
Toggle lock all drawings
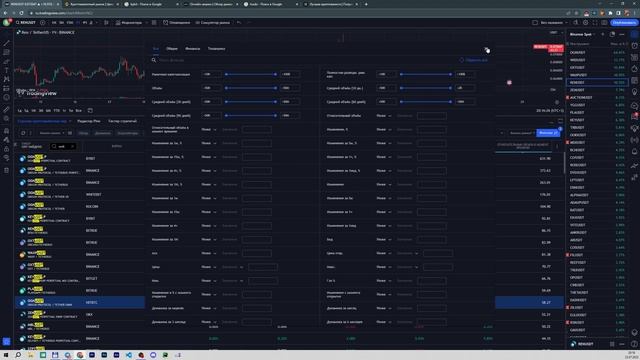7,149
